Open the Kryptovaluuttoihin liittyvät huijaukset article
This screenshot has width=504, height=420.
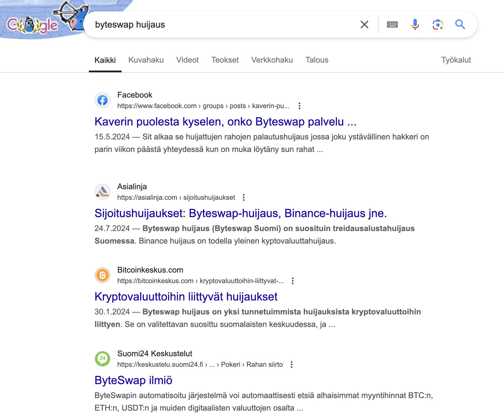[186, 297]
